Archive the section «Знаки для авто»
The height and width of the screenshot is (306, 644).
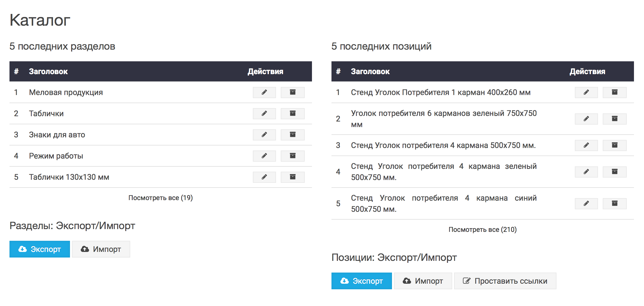292,135
